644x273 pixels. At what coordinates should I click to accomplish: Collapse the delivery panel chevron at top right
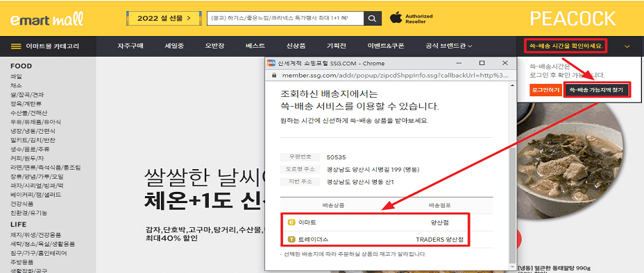click(627, 46)
